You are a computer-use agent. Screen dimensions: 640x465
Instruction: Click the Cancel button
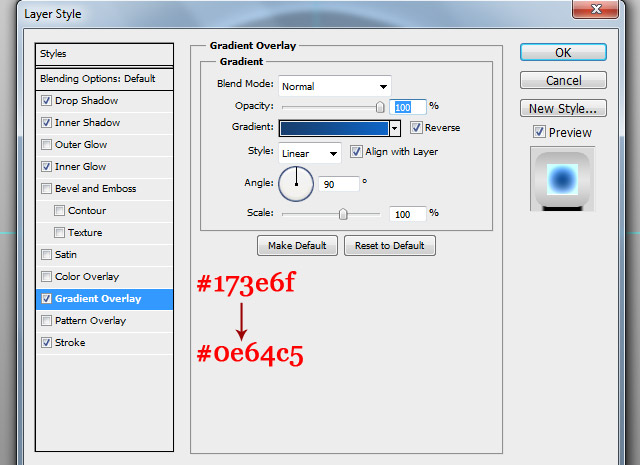click(x=563, y=80)
